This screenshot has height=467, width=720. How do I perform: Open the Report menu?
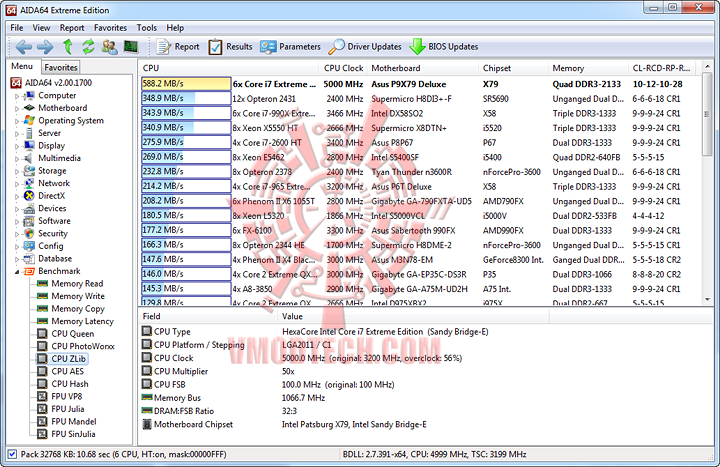tap(72, 28)
